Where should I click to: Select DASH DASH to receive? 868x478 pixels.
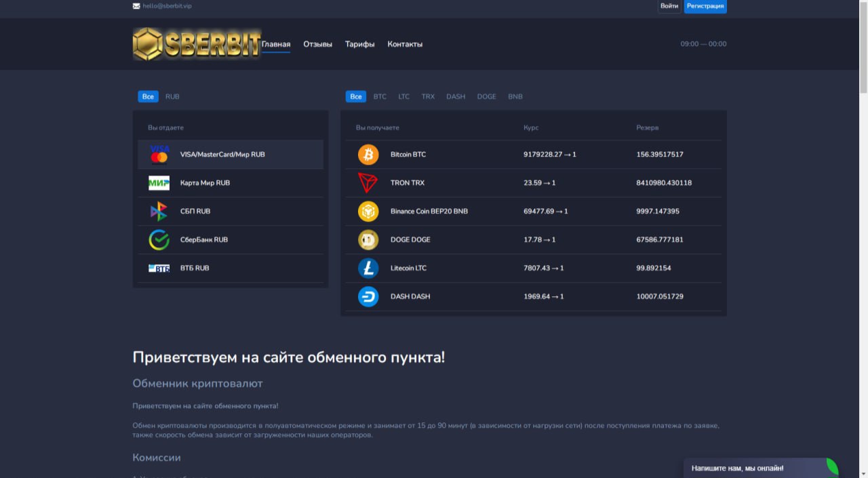(x=410, y=297)
